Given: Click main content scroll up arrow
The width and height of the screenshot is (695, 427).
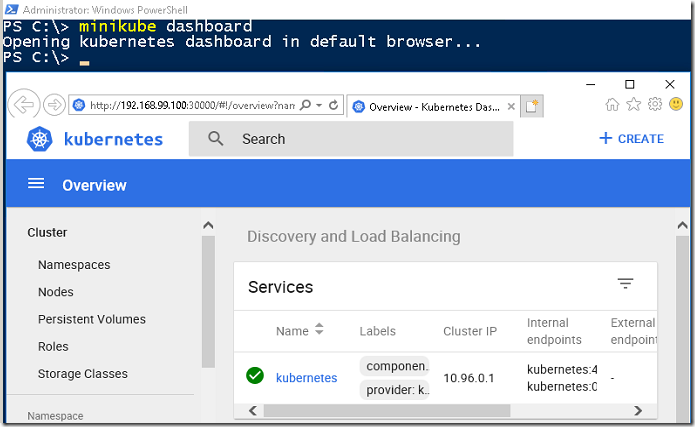Looking at the screenshot, I should point(682,225).
